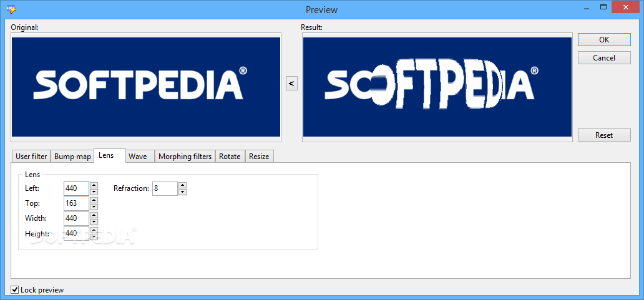Image resolution: width=644 pixels, height=300 pixels.
Task: Click the Refraction value input field
Action: click(x=165, y=189)
